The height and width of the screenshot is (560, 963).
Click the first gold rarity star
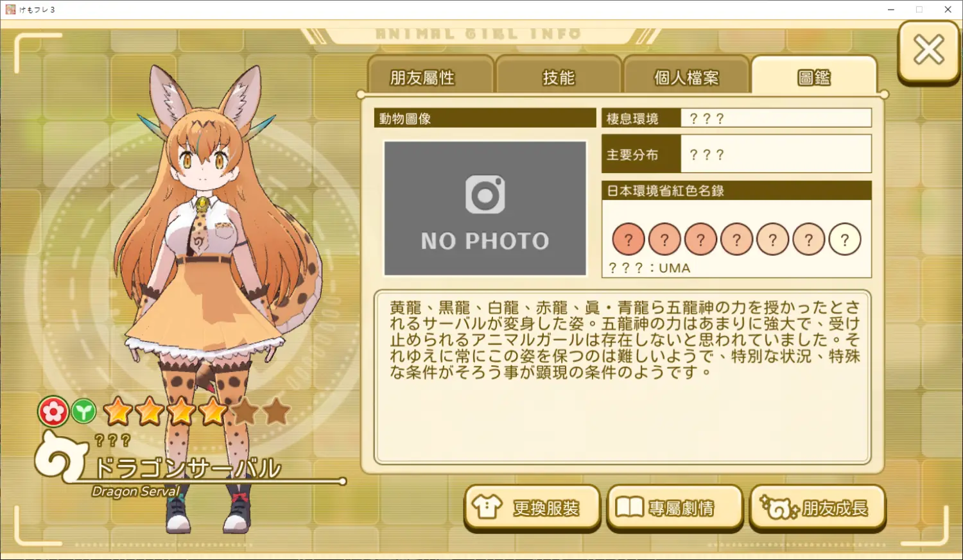pos(118,411)
